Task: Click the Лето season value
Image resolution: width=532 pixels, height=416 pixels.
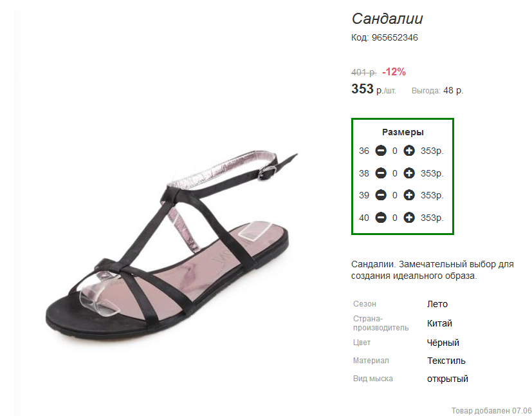Action: (x=437, y=304)
